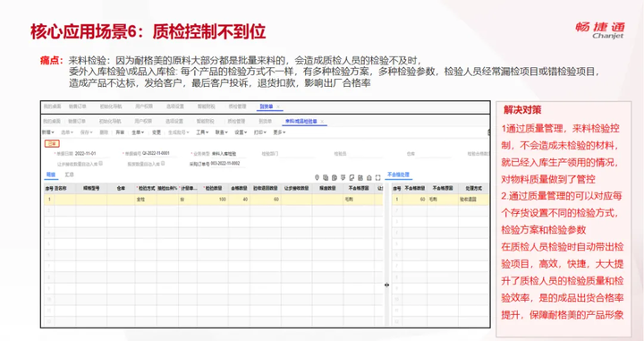Toggle 让步接收数量自动入库 checkbox
This screenshot has height=341, width=644.
100,164
